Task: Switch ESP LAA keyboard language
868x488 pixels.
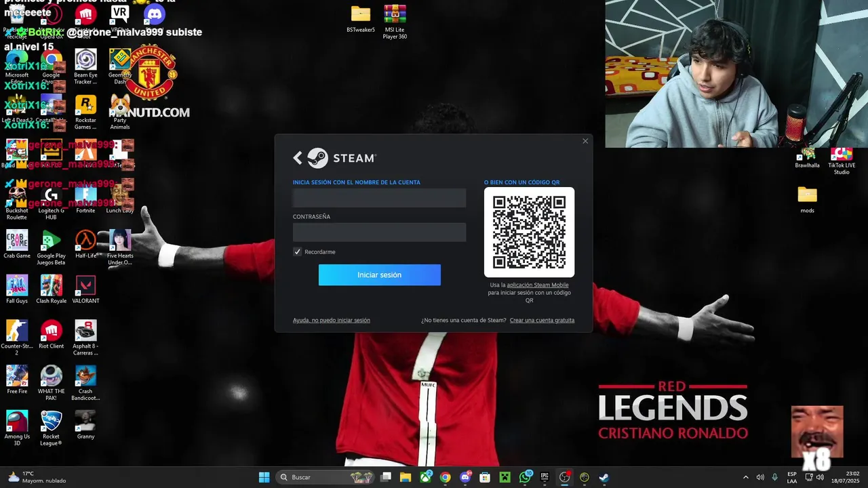Action: point(792,477)
